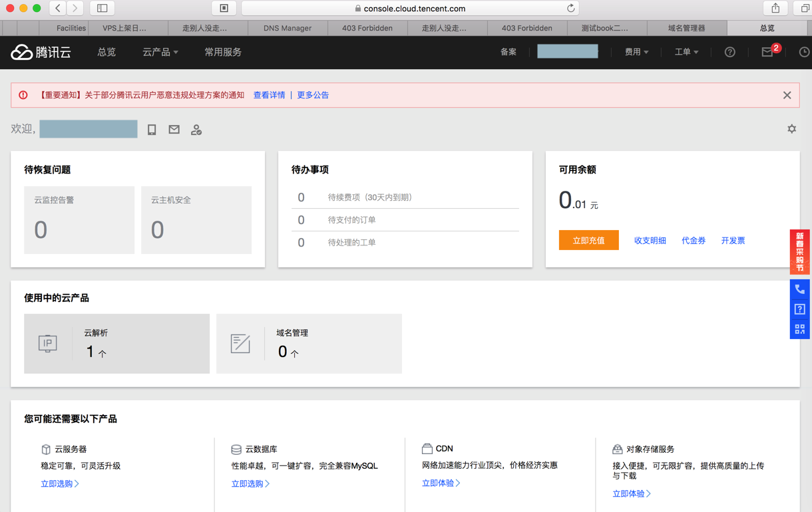Click the Safari share button
This screenshot has height=512, width=812.
pyautogui.click(x=775, y=8)
